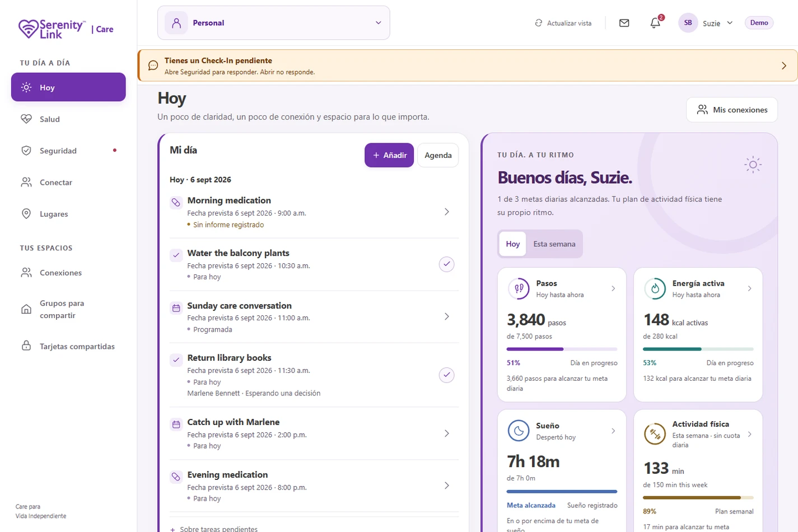This screenshot has height=532, width=798.
Task: Click the Actualizar vista refresh icon
Action: point(539,23)
